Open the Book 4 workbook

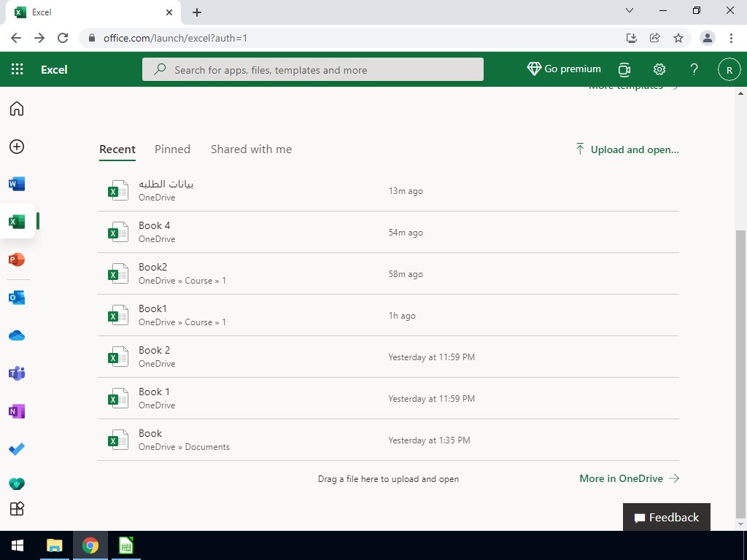[x=388, y=232]
